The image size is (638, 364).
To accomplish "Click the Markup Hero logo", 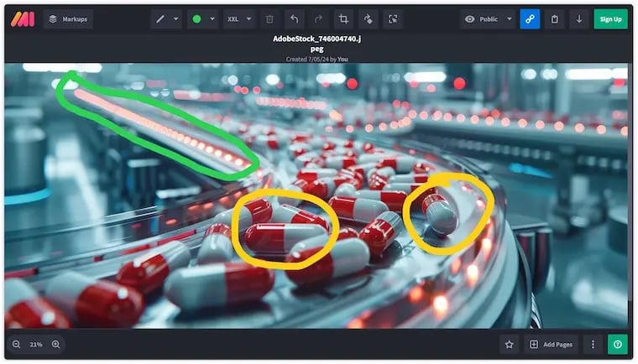I will (x=23, y=18).
